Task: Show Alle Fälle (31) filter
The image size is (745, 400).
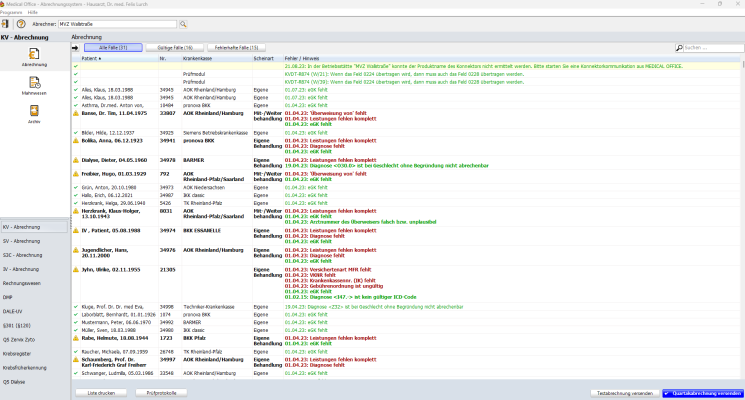Action: click(x=113, y=48)
